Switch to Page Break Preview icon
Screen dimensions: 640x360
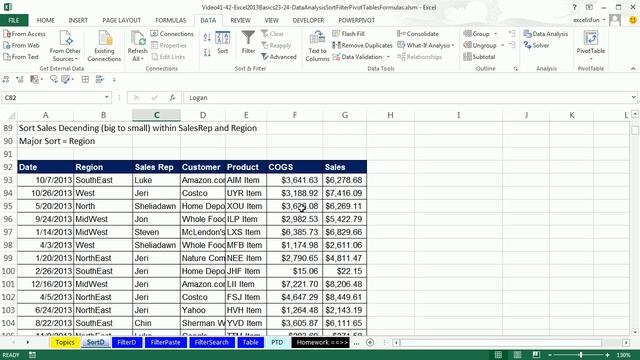pos(536,355)
